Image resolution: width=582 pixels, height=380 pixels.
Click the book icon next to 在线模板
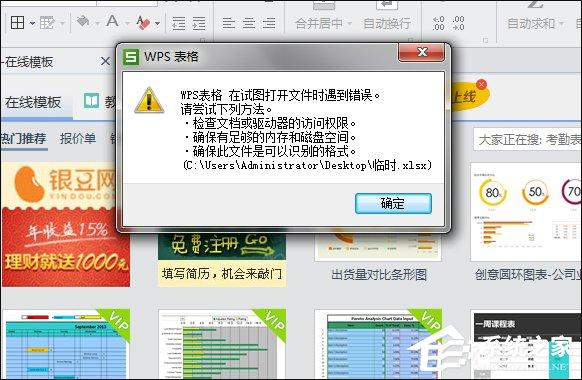91,101
